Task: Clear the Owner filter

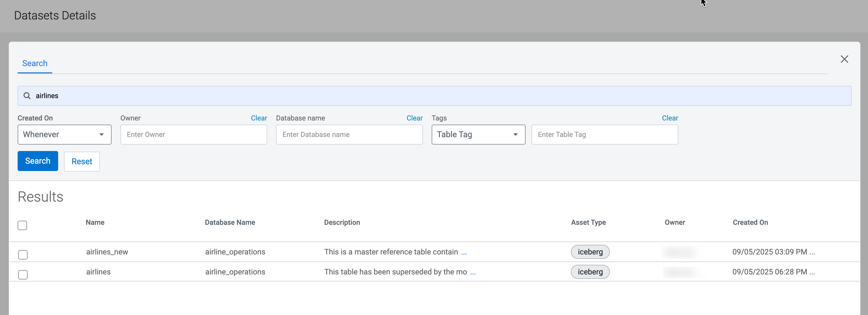Action: point(259,118)
